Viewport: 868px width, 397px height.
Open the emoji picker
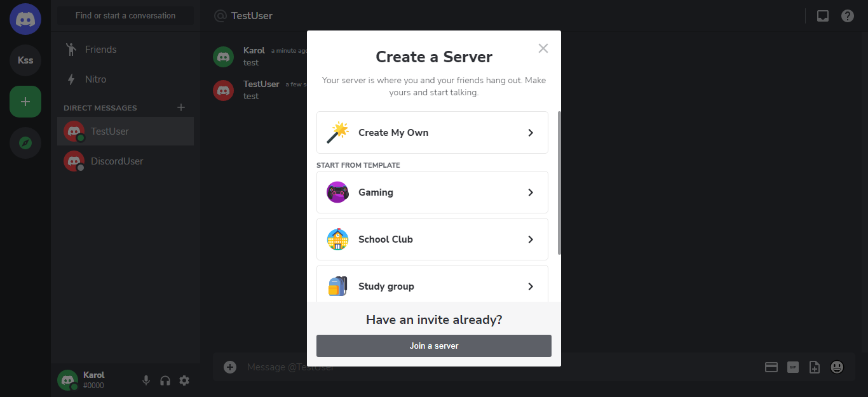(837, 367)
